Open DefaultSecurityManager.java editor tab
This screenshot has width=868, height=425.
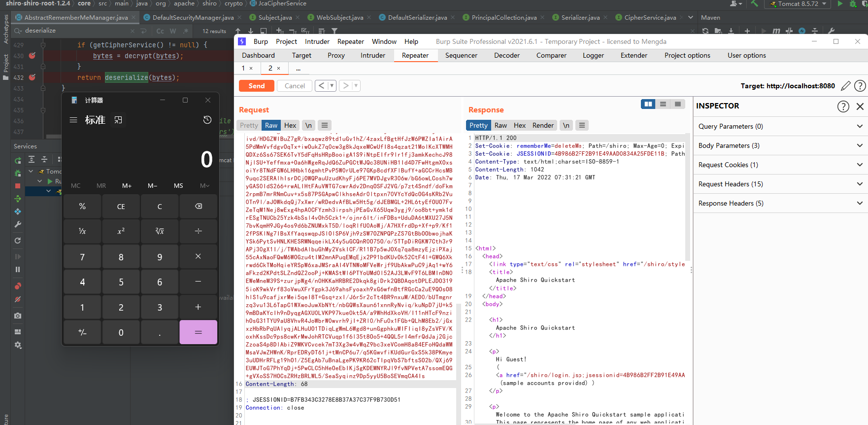(x=193, y=17)
